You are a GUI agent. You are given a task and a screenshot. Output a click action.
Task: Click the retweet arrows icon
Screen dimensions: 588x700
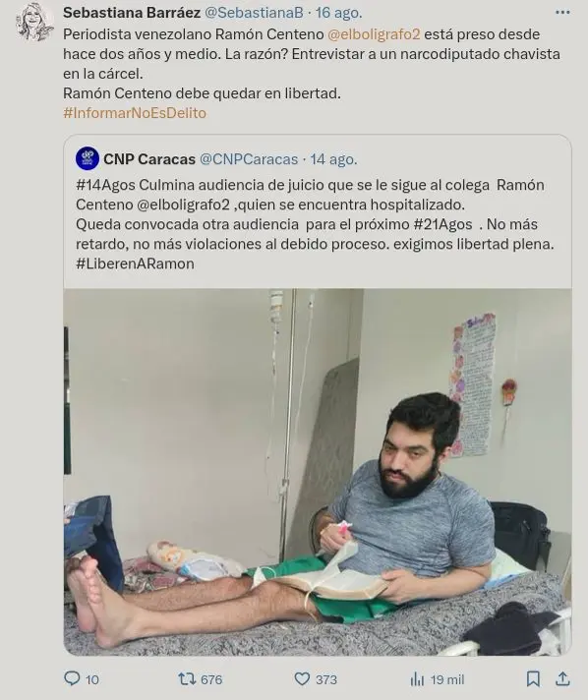point(187,679)
